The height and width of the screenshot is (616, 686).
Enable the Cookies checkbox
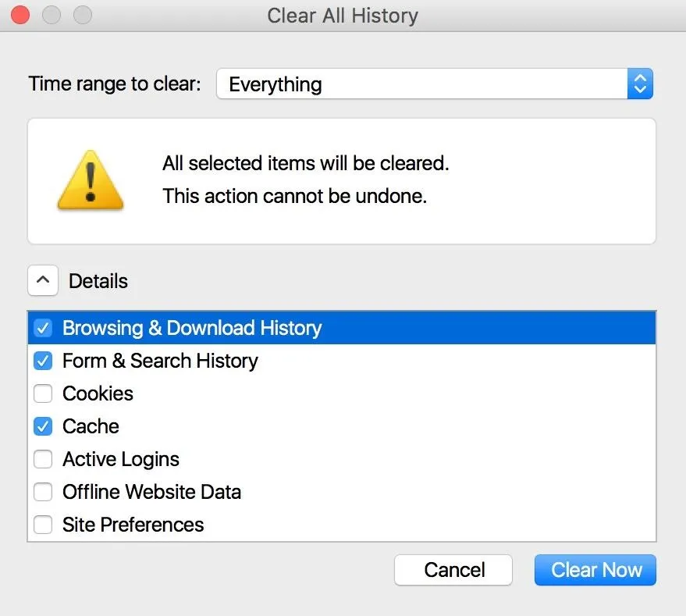coord(43,393)
